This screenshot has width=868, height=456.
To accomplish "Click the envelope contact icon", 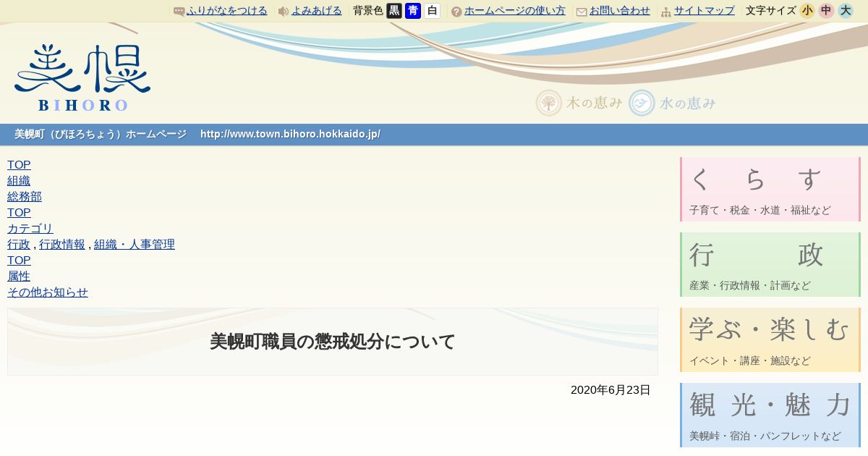I will [x=582, y=12].
